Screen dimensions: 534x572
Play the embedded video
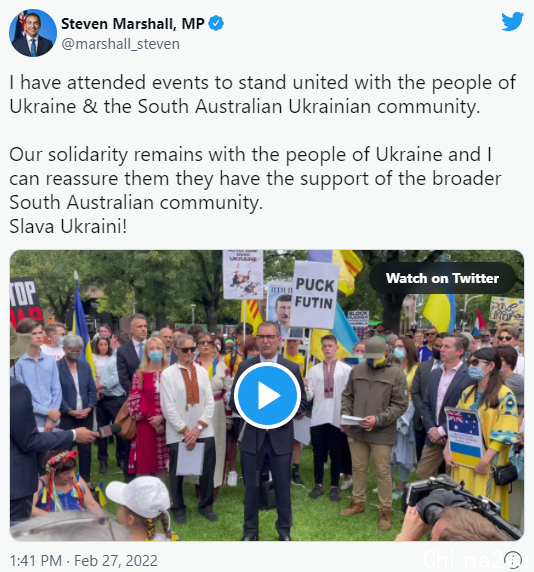coord(267,395)
